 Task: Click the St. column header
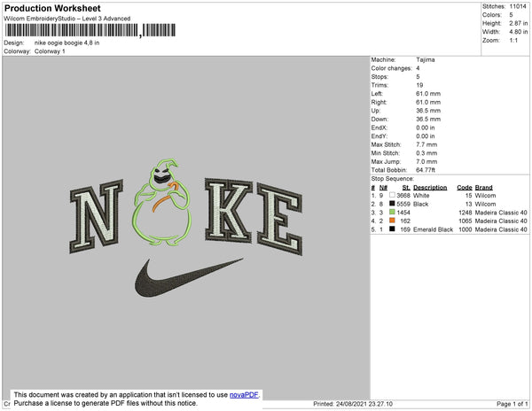point(406,188)
